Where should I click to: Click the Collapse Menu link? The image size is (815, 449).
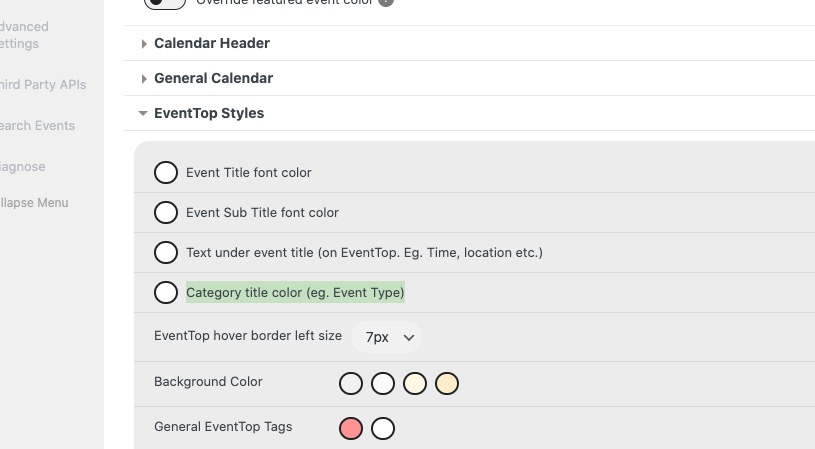34,203
